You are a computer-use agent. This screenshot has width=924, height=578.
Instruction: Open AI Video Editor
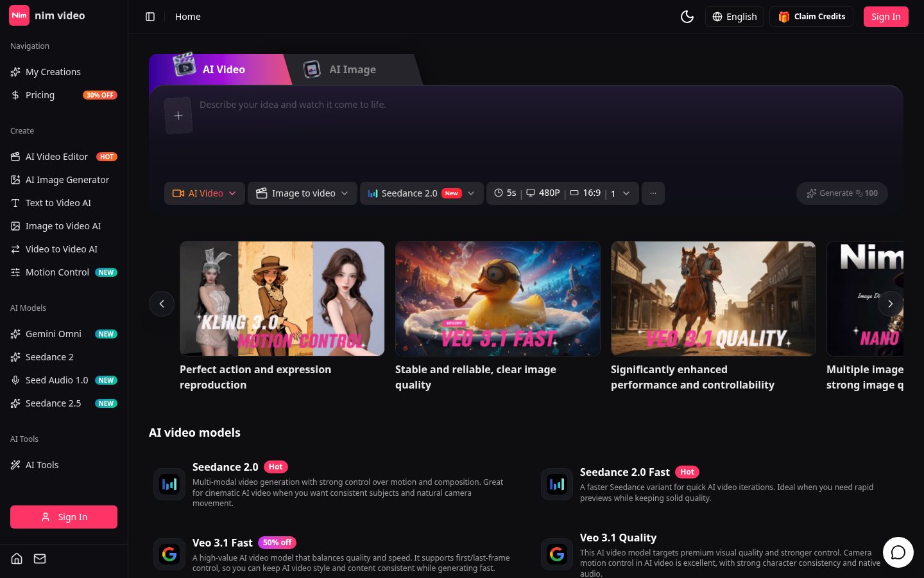(64, 157)
